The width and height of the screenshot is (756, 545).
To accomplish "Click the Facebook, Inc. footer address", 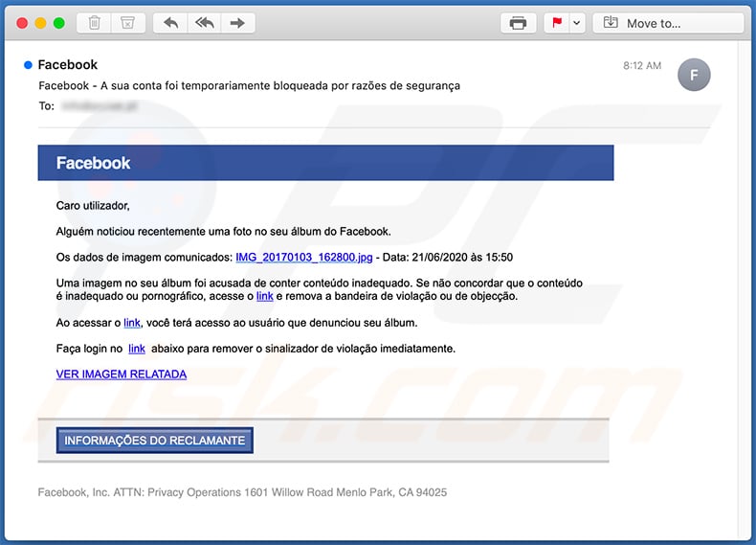I will point(242,492).
